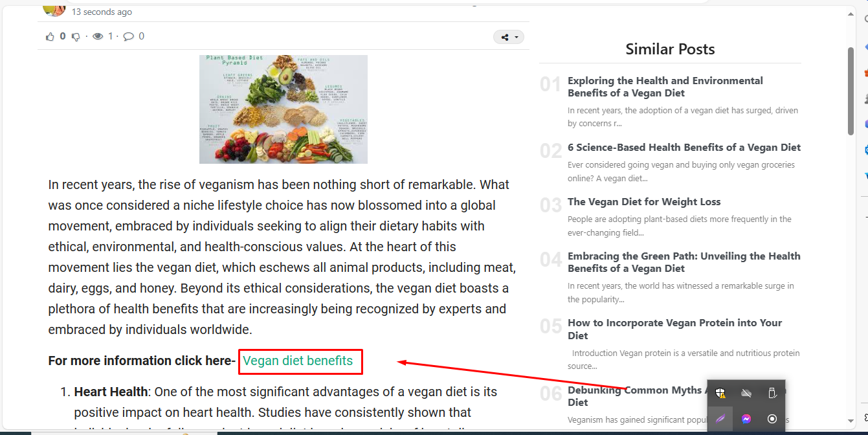Viewport: 868px width, 435px height.
Task: Dislike the post with thumbs-down icon
Action: point(76,37)
